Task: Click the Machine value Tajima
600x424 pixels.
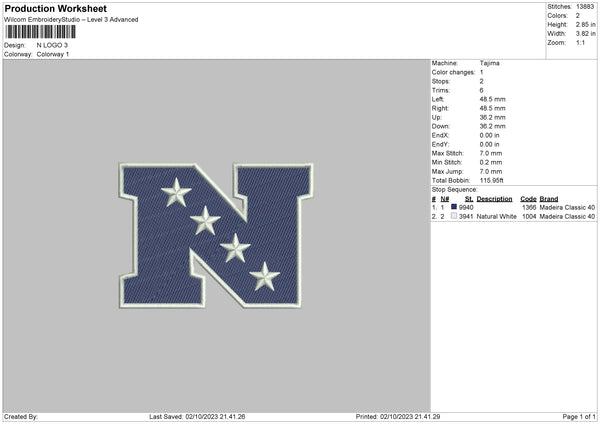Action: point(489,63)
